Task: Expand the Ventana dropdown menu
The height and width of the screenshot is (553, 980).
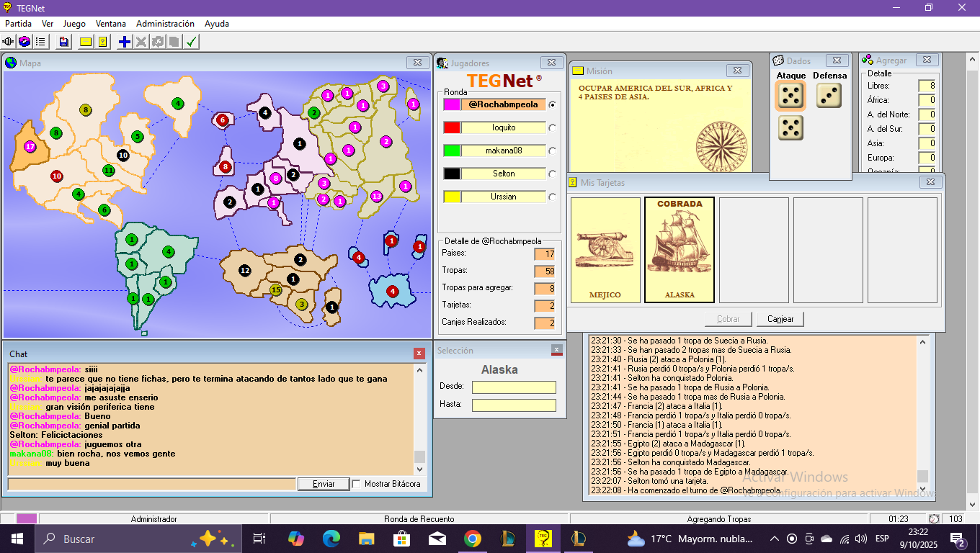Action: pyautogui.click(x=110, y=24)
